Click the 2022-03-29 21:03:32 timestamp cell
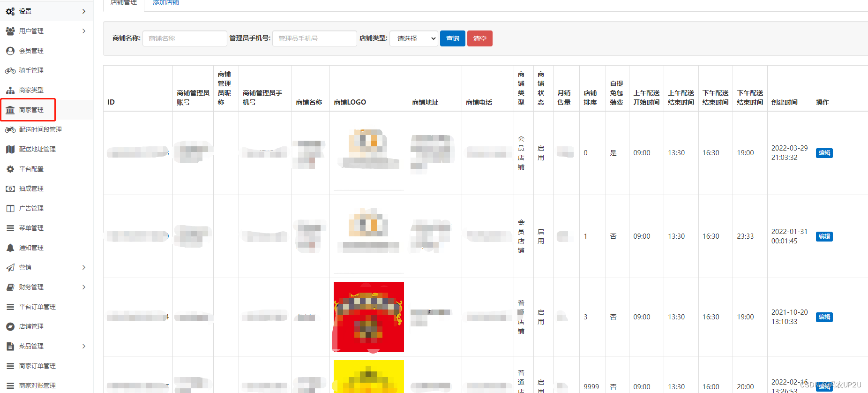Viewport: 868px width, 393px height. pyautogui.click(x=789, y=153)
